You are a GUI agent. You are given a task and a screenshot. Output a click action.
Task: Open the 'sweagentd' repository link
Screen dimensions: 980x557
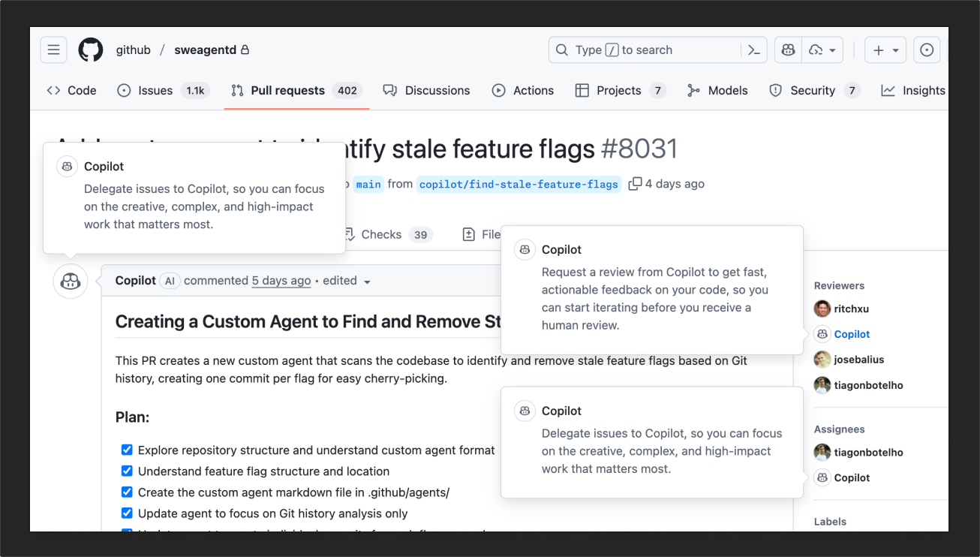pyautogui.click(x=205, y=50)
